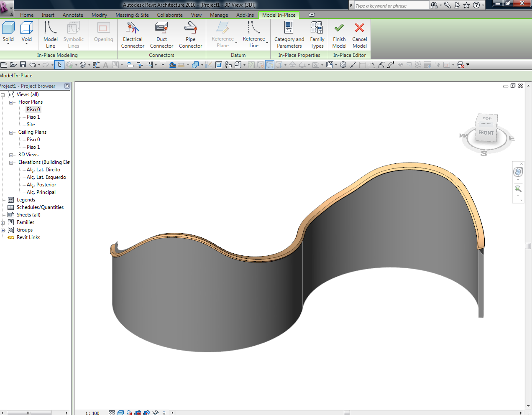Switch to the Massing & Site tab
The height and width of the screenshot is (415, 532).
[132, 15]
